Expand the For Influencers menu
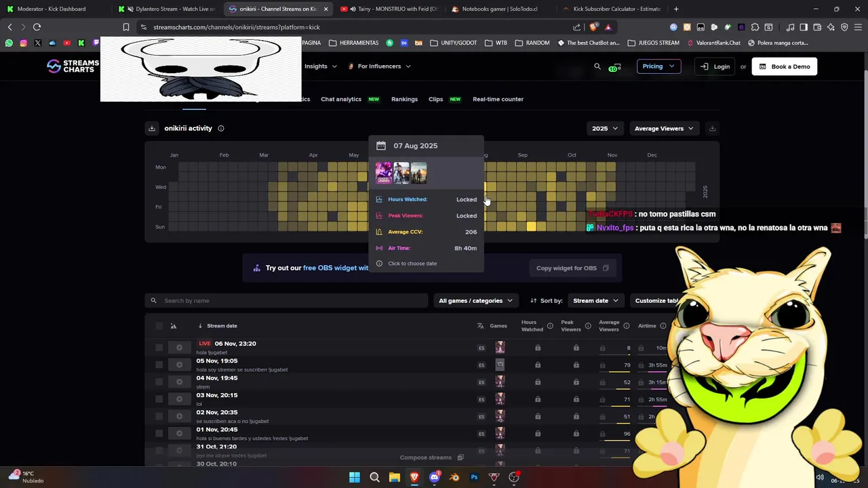868x488 pixels. tap(379, 66)
